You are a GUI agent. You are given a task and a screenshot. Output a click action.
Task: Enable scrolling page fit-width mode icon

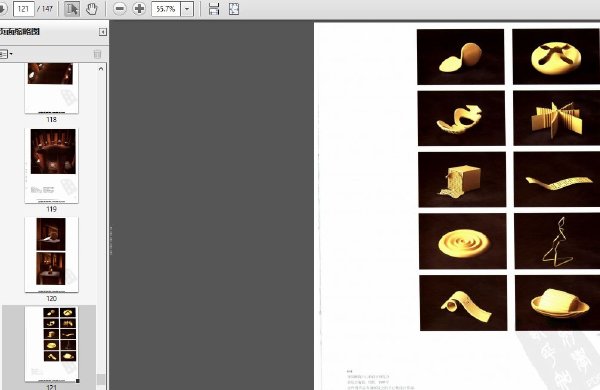point(214,9)
